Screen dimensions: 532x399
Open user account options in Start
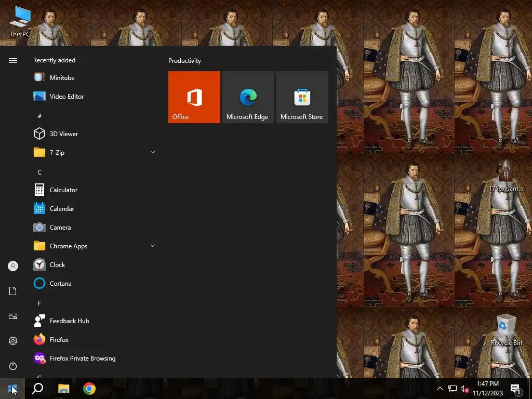pyautogui.click(x=13, y=266)
